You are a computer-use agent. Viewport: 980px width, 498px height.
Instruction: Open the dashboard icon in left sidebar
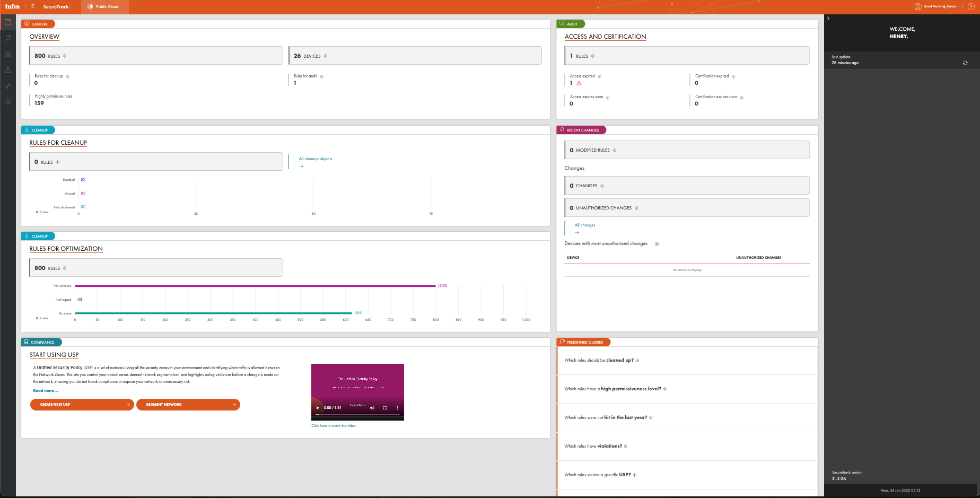pos(8,22)
